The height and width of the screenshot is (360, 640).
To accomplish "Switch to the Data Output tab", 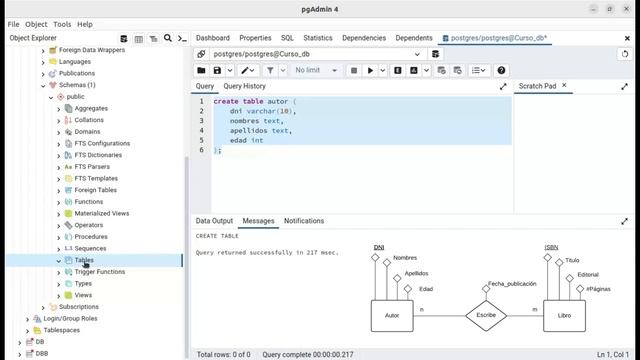I will pos(214,221).
